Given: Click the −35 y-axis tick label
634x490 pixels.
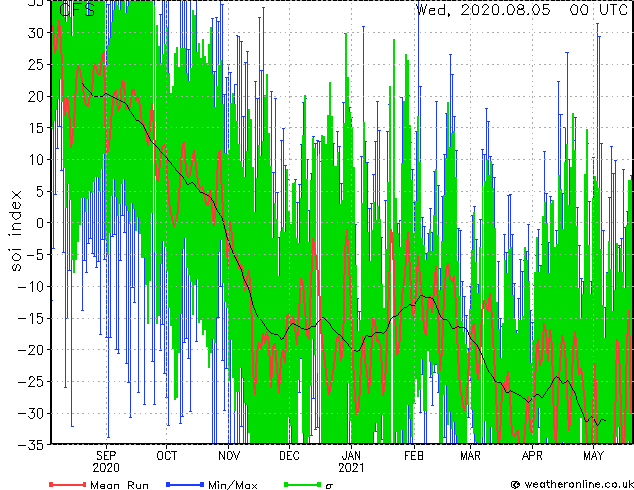Looking at the screenshot, I should coord(31,445).
